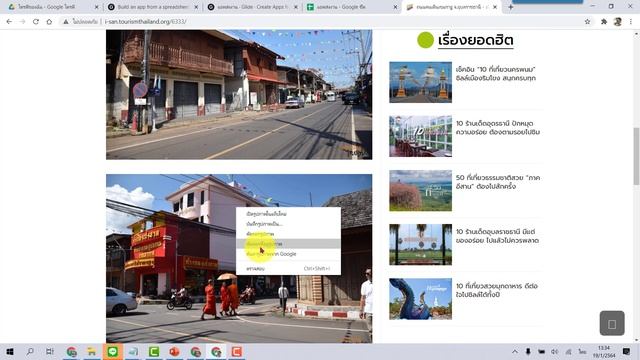This screenshot has width=640, height=360.
Task: Open thumbnail for '50 ที่เที่ยวธรรมชาติสวย' article
Action: (420, 191)
